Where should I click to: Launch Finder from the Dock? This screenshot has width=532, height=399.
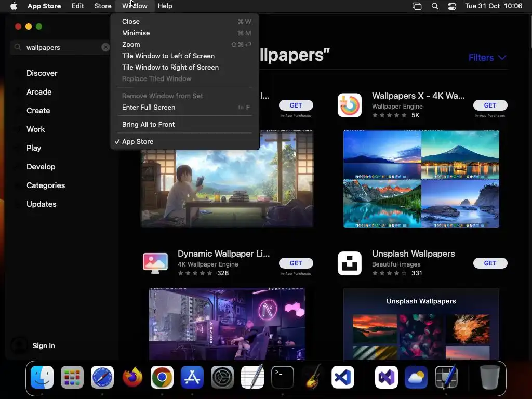pyautogui.click(x=42, y=377)
